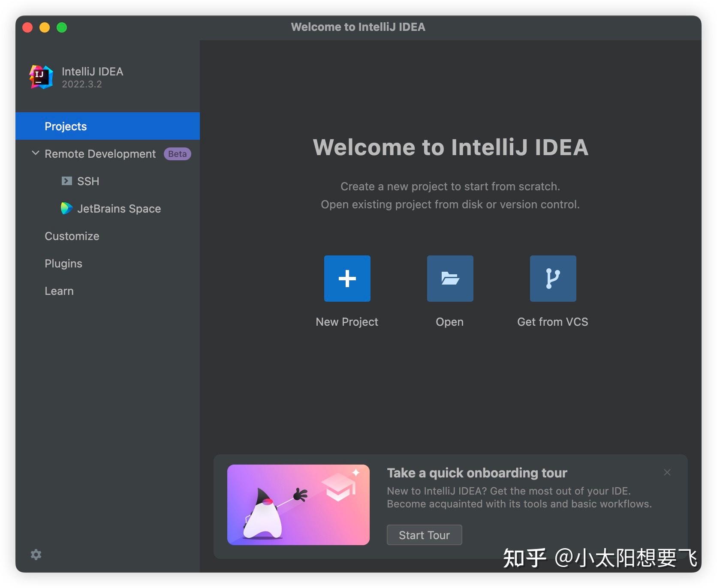The height and width of the screenshot is (588, 717).
Task: Select the JetBrains Space tree item
Action: tap(119, 209)
